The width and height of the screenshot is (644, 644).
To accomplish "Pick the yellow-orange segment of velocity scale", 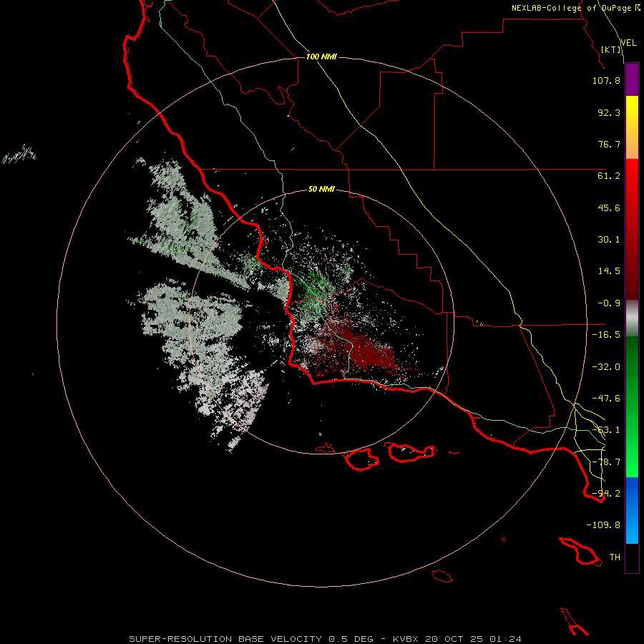I will point(632,127).
